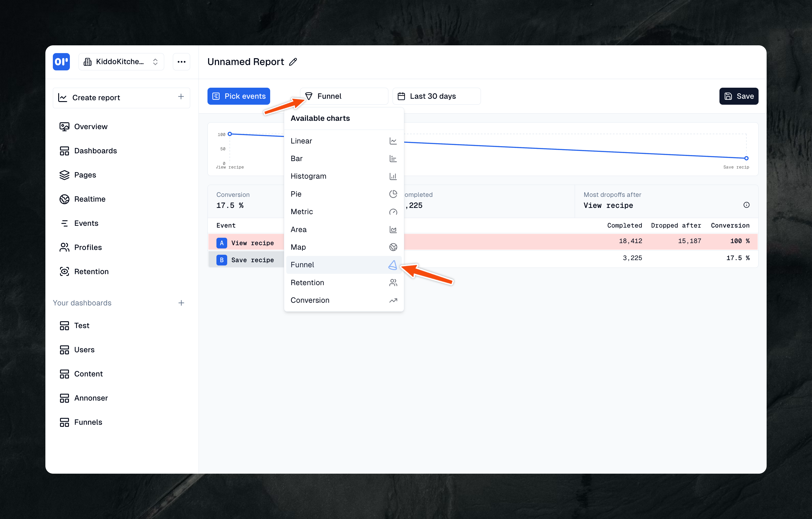This screenshot has width=812, height=519.
Task: Rename the report using the pencil icon
Action: point(293,61)
